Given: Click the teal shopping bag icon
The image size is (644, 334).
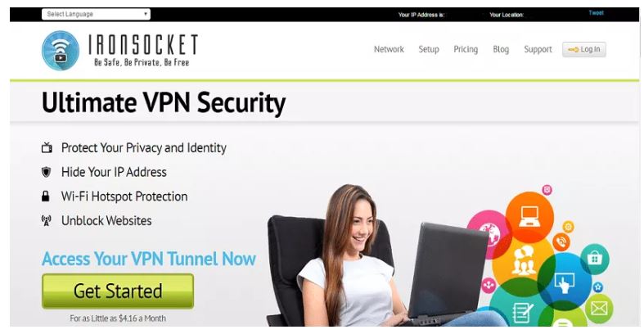Looking at the screenshot, I should point(595,259).
